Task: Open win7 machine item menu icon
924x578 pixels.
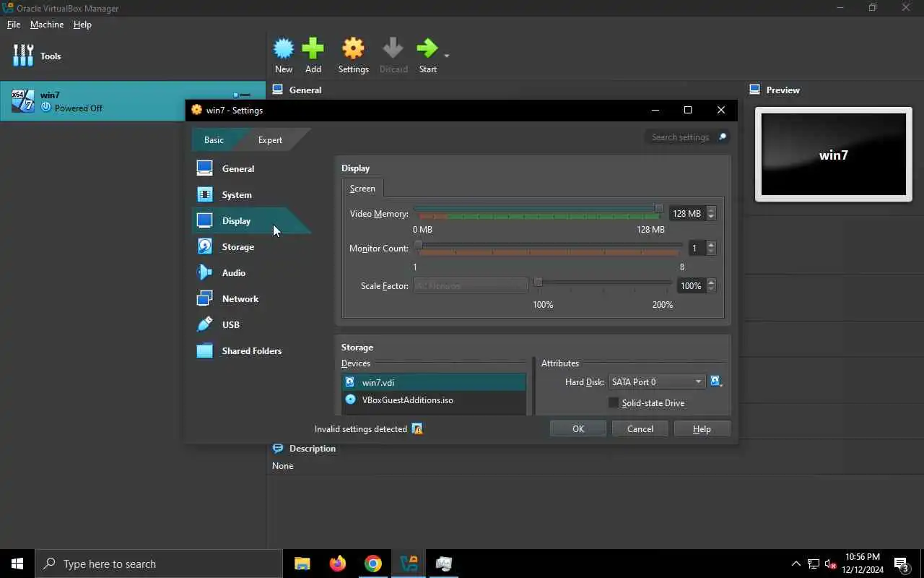Action: [243, 95]
